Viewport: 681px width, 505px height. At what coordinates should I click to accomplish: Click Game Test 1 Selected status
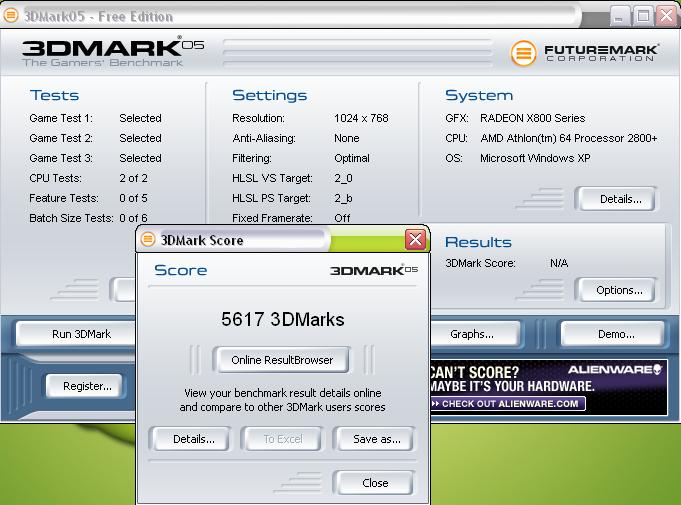pyautogui.click(x=140, y=118)
